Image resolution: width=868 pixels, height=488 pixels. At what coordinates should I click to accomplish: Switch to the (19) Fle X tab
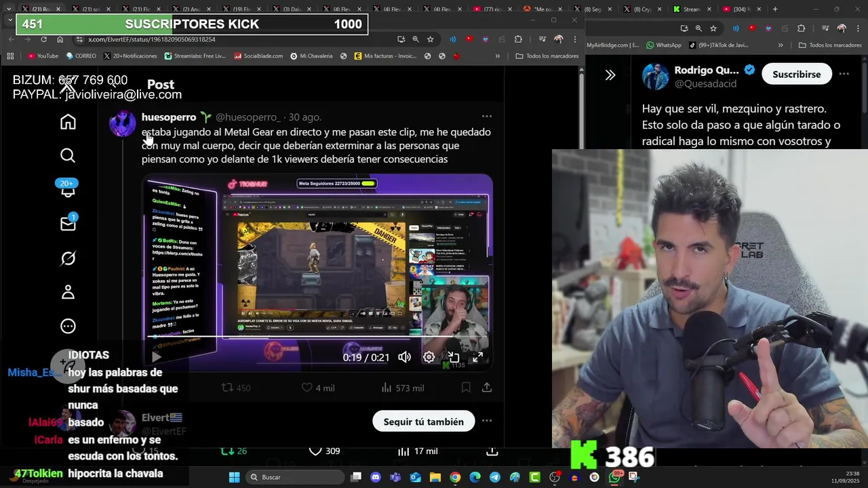click(x=241, y=9)
